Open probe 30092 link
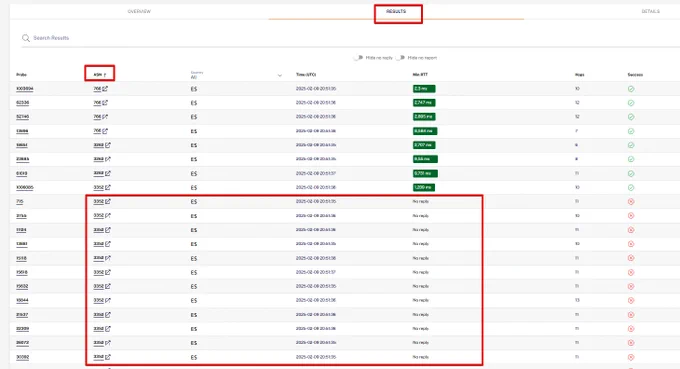The width and height of the screenshot is (680, 369). click(x=23, y=357)
